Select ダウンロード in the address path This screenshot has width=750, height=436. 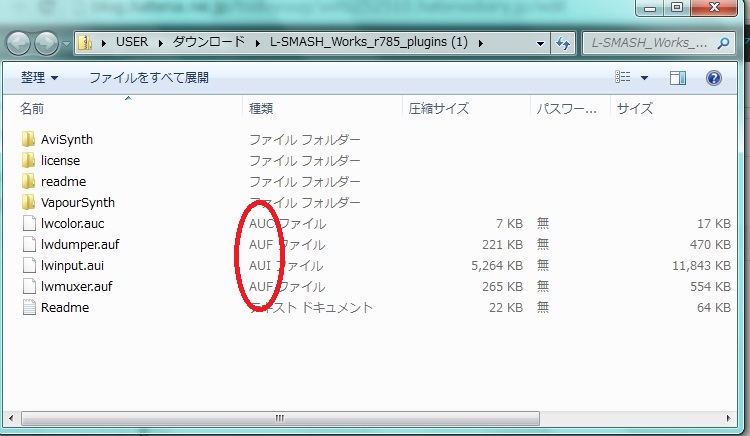[x=209, y=42]
